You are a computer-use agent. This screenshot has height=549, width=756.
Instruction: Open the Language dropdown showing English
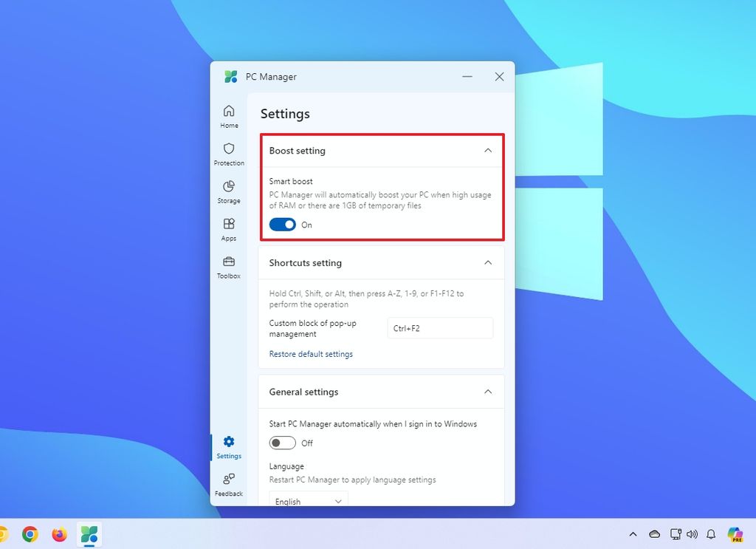tap(308, 500)
